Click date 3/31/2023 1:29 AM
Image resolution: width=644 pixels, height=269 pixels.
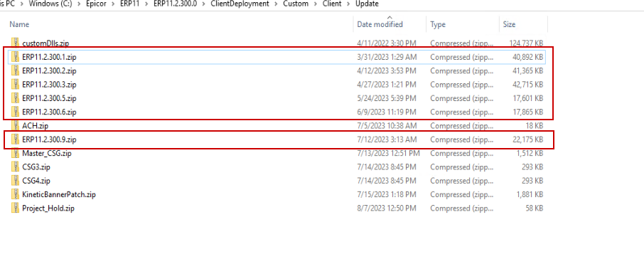coord(387,57)
